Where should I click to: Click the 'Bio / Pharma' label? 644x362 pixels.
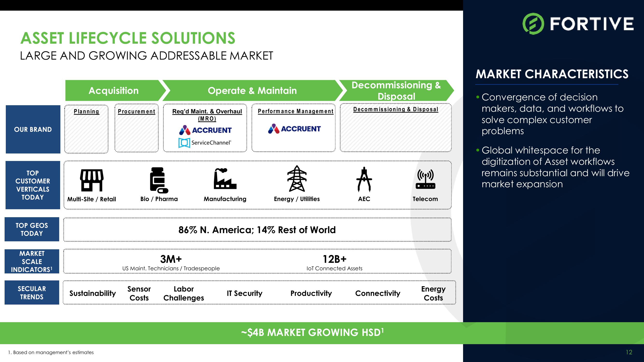pos(159,199)
